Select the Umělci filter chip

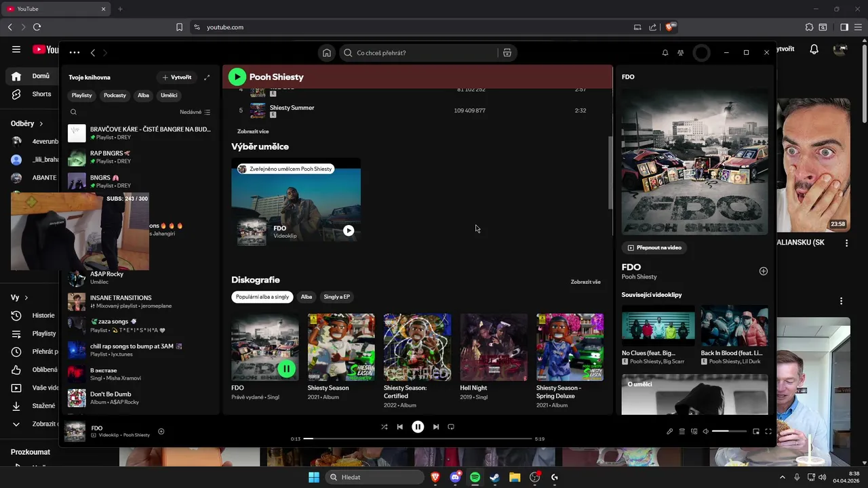(x=169, y=96)
